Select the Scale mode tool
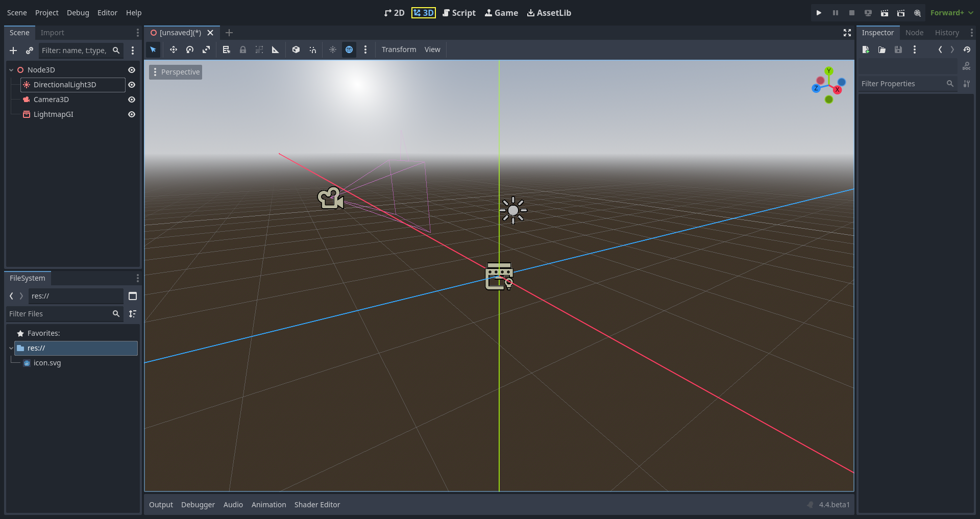This screenshot has height=519, width=980. (206, 50)
